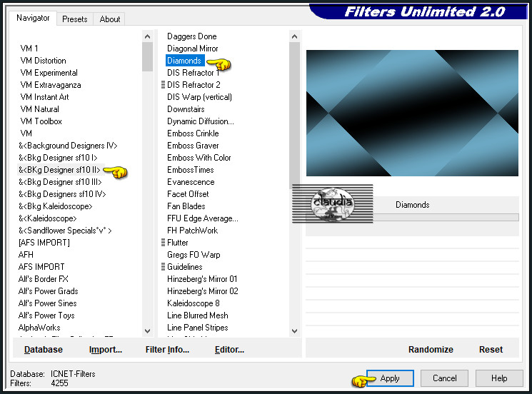Switch to the Presets tab
The width and height of the screenshot is (532, 394).
click(75, 19)
